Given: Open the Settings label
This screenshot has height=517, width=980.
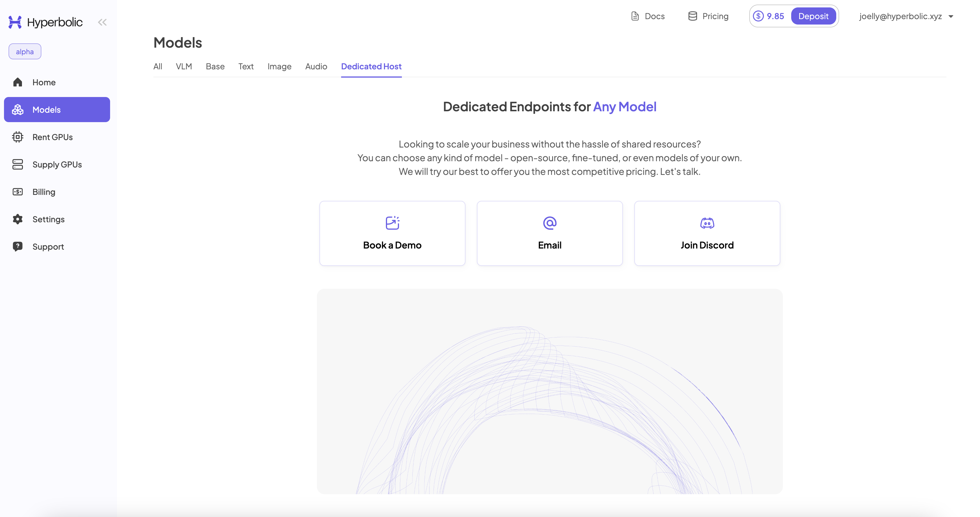Looking at the screenshot, I should [48, 219].
